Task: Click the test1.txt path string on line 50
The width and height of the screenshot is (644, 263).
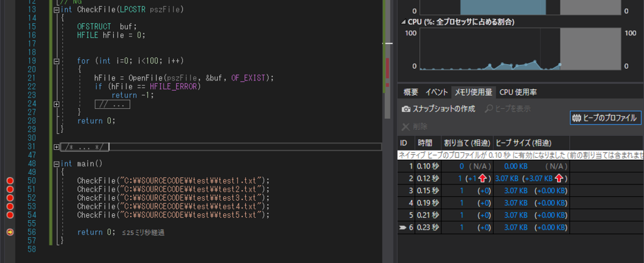Action: coord(191,181)
